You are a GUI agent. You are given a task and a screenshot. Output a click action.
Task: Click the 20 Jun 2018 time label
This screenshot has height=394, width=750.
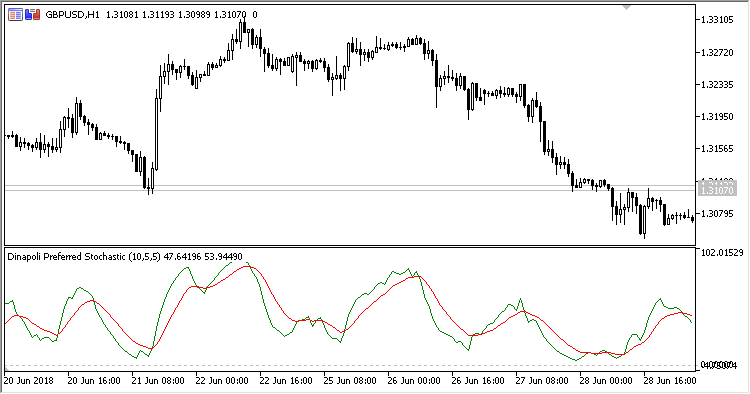coord(29,381)
